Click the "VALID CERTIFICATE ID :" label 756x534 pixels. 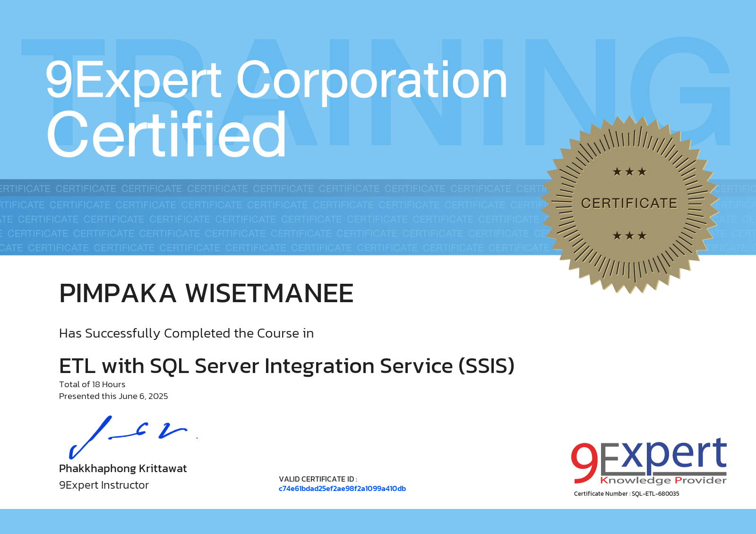[318, 479]
